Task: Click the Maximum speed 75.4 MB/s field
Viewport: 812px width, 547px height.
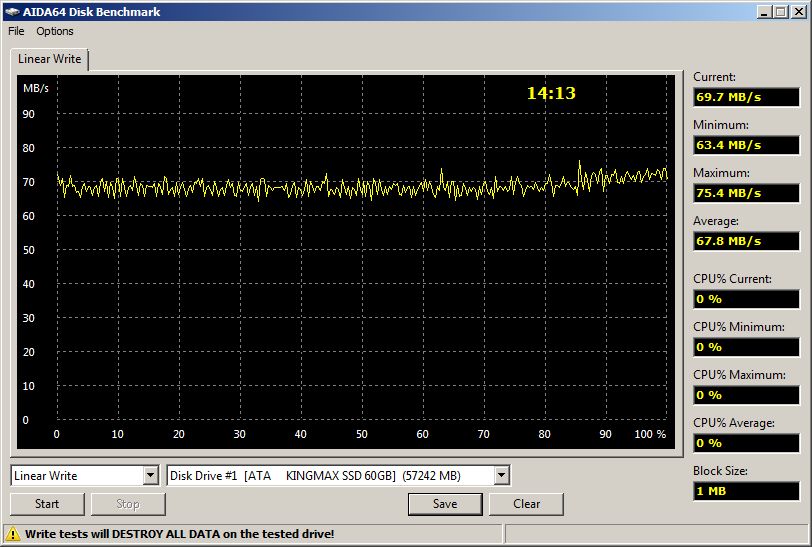Action: coord(746,193)
